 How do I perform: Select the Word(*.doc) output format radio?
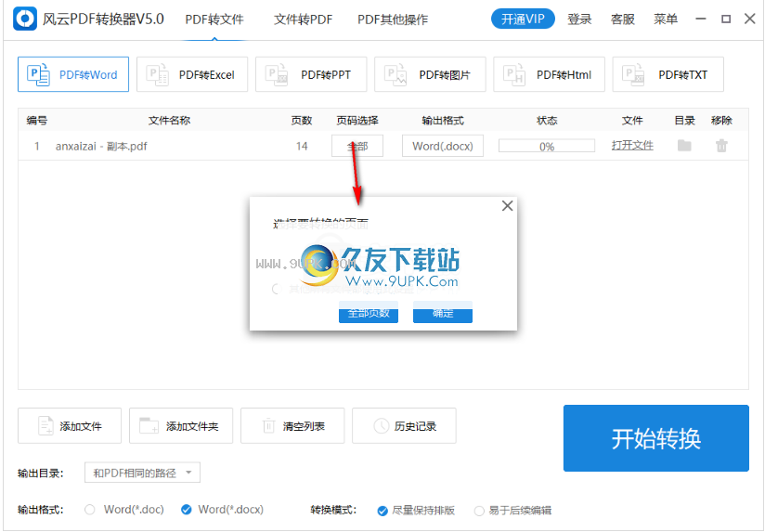point(90,510)
